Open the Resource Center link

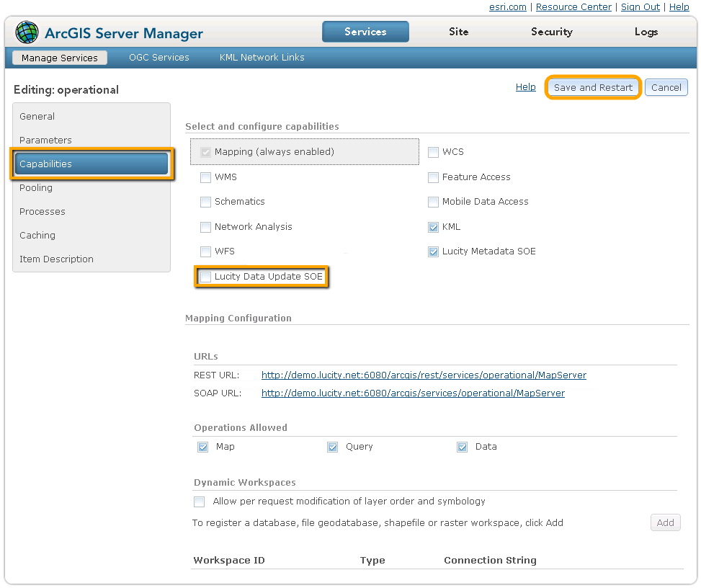click(x=573, y=6)
